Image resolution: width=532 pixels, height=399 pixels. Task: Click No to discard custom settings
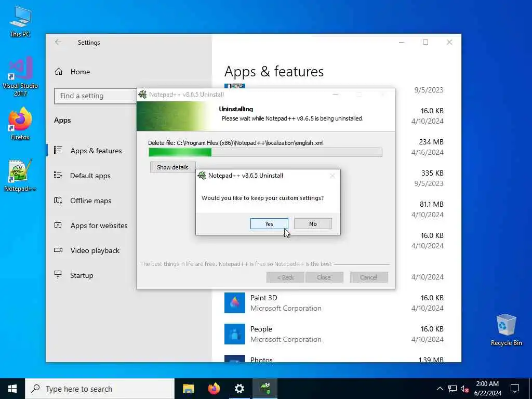pyautogui.click(x=313, y=224)
